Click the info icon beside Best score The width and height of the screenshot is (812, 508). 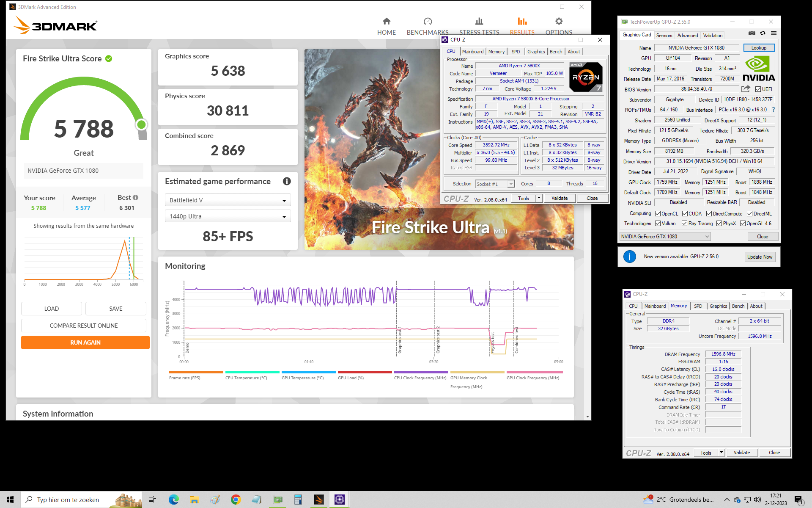click(135, 197)
